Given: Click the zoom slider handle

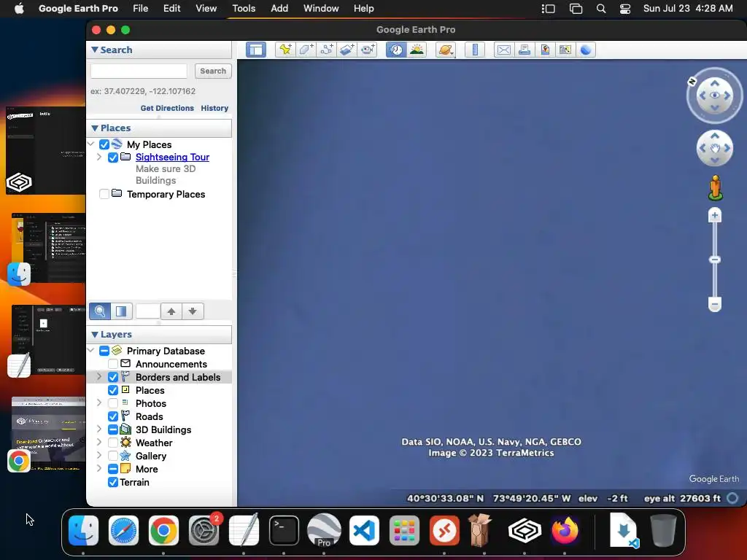Looking at the screenshot, I should [715, 260].
